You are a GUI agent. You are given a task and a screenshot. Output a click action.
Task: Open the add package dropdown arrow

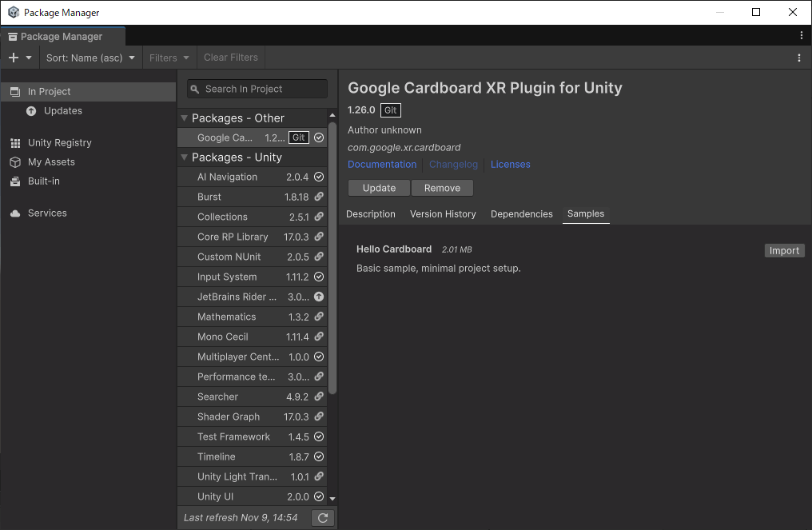29,58
